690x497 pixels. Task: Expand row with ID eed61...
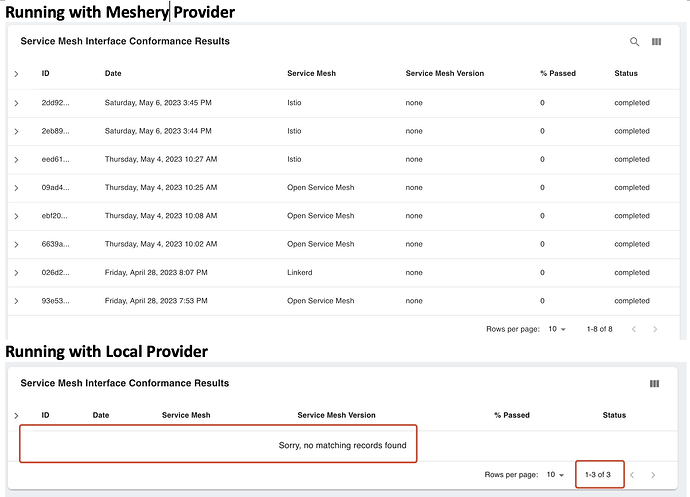(16, 159)
